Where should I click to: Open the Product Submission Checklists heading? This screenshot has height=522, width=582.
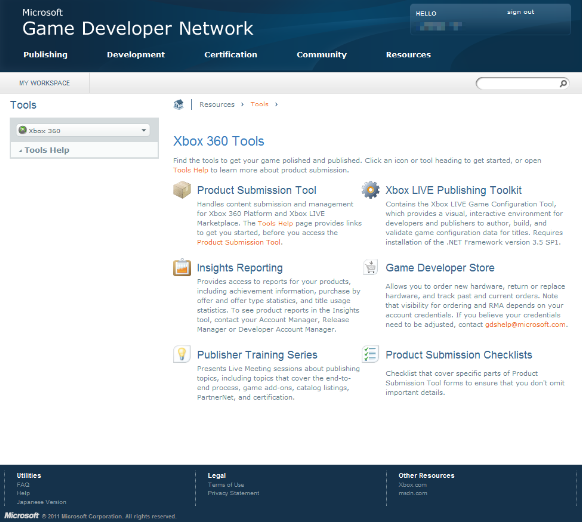click(459, 355)
